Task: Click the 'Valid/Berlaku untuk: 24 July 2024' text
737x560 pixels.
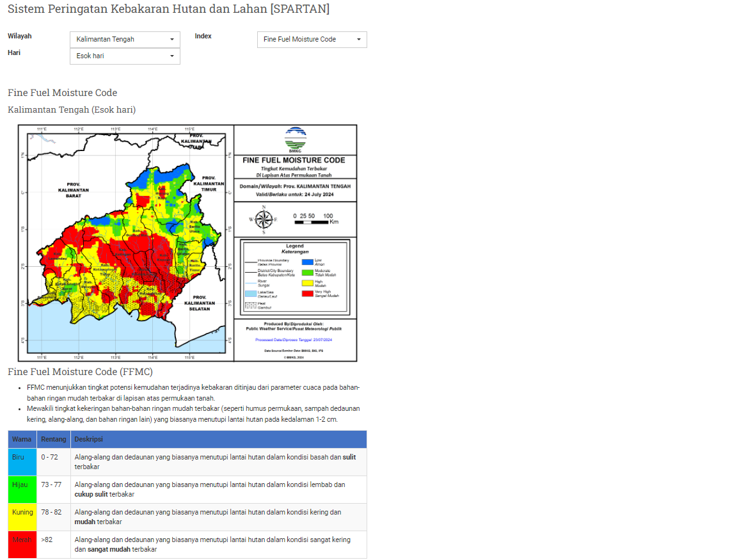Action: click(x=295, y=194)
